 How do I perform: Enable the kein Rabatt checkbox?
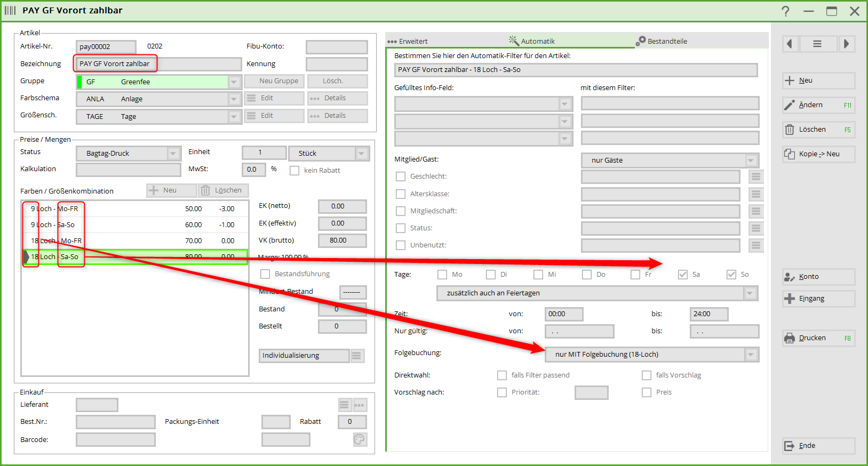point(294,171)
